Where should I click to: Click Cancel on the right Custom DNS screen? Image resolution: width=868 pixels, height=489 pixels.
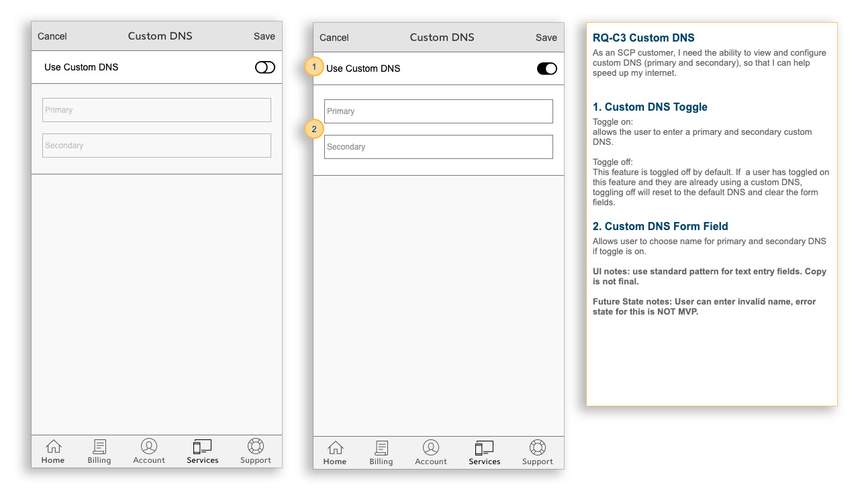(334, 38)
